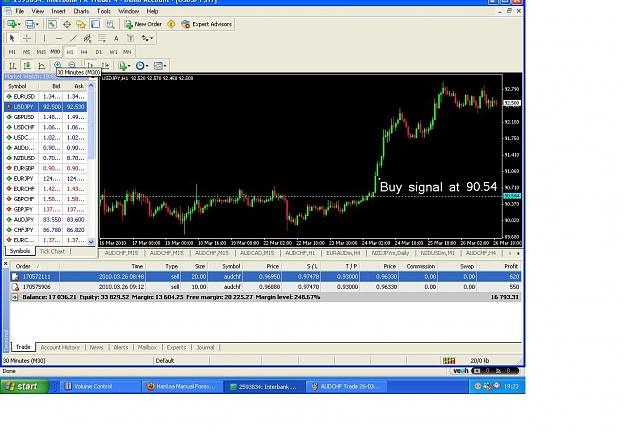Image resolution: width=625 pixels, height=432 pixels.
Task: Select the Trendline drawing tool
Action: click(73, 38)
